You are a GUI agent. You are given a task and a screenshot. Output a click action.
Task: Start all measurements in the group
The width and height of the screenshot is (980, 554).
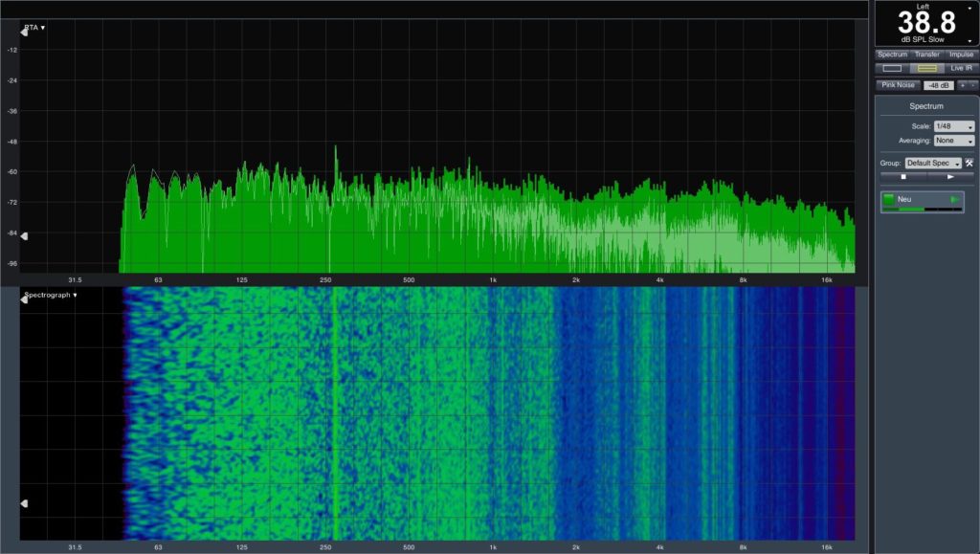(x=950, y=177)
